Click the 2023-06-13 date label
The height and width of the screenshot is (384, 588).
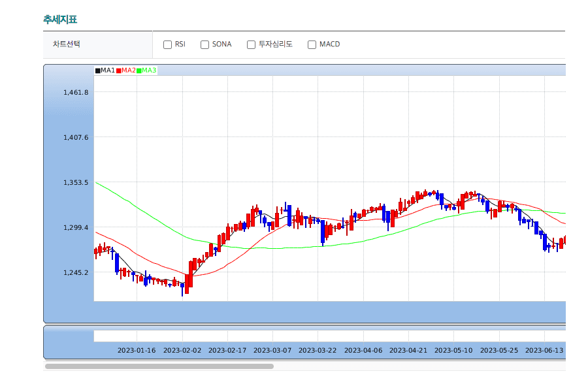544,350
